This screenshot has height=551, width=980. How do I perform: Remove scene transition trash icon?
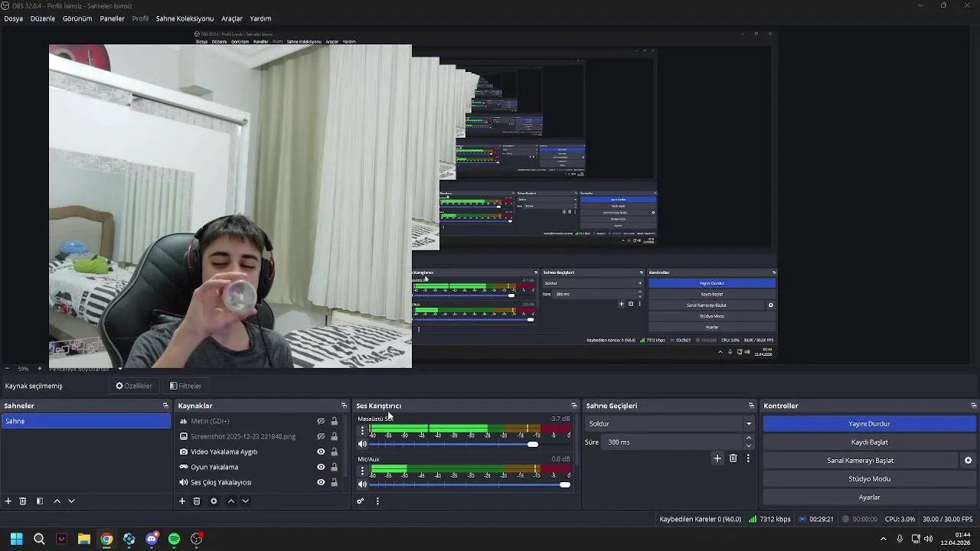coord(733,458)
